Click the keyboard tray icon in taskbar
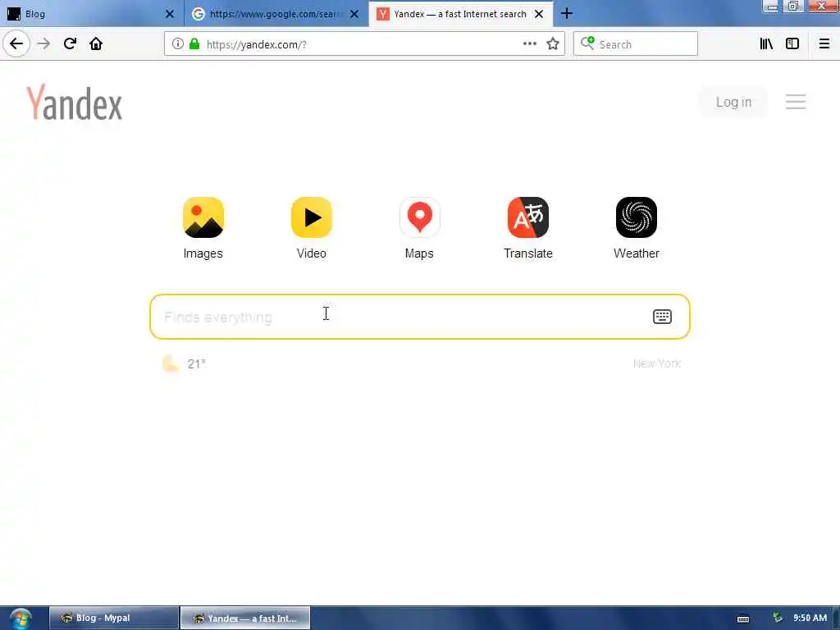Screen dimensions: 840x630 [x=743, y=619]
